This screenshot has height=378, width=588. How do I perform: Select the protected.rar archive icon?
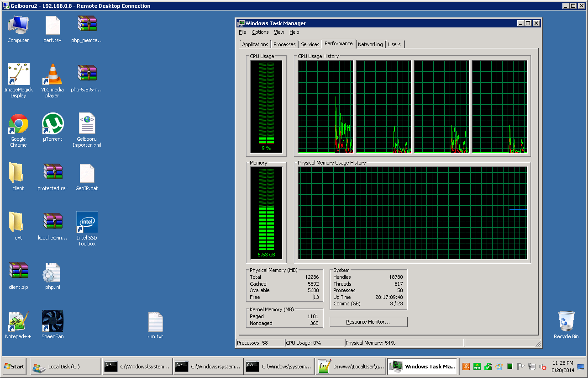(x=52, y=173)
